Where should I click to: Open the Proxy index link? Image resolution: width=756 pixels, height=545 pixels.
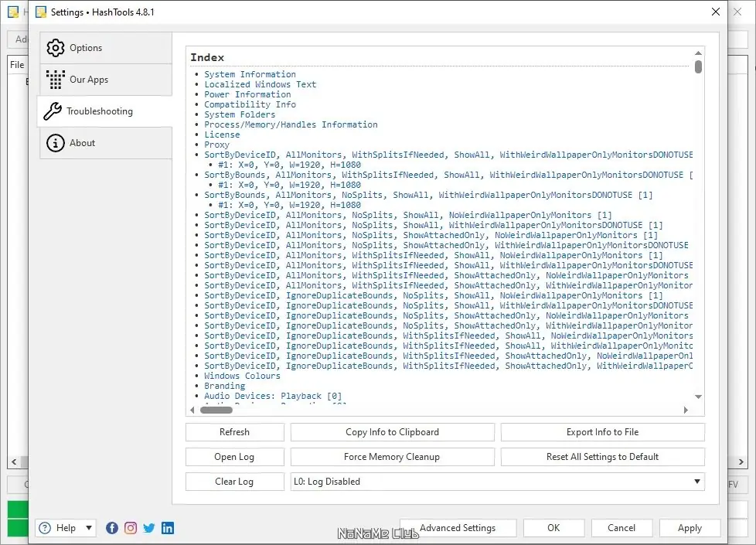click(216, 145)
